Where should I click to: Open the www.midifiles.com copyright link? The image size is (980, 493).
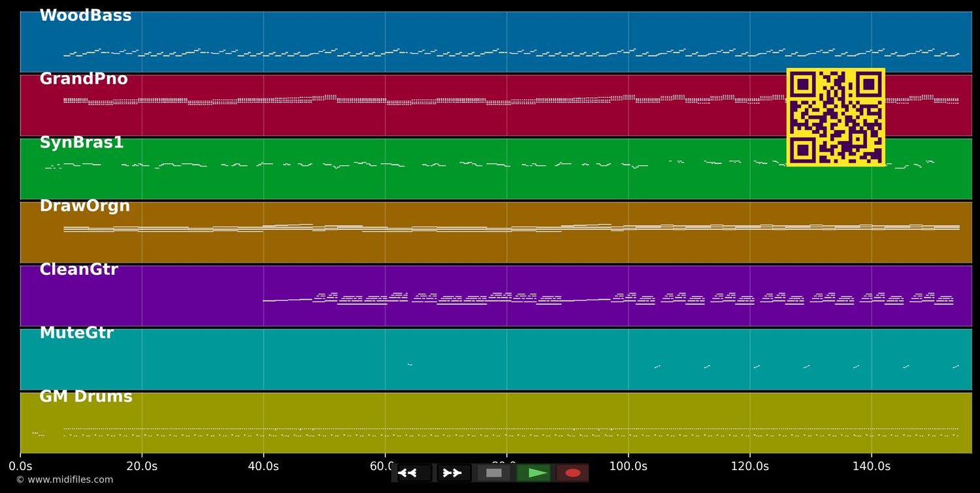[65, 480]
